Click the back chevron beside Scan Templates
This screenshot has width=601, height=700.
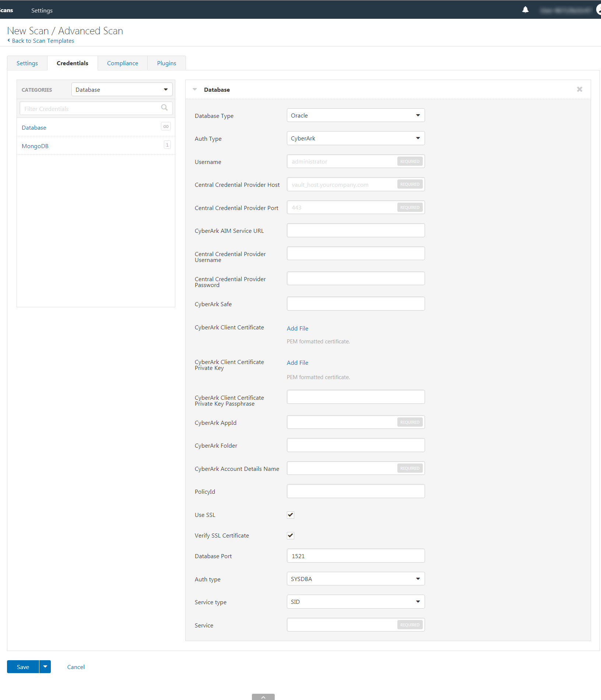tap(9, 41)
